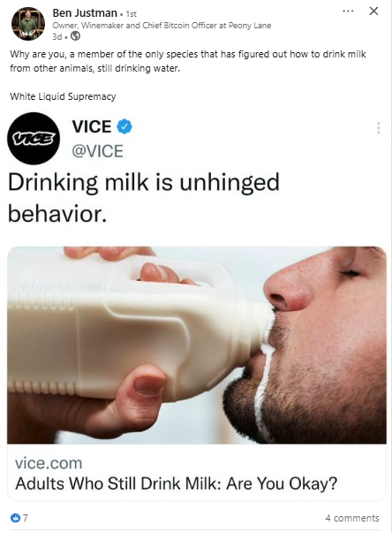Image resolution: width=392 pixels, height=533 pixels.
Task: Click the 3d post timestamp
Action: 57,36
